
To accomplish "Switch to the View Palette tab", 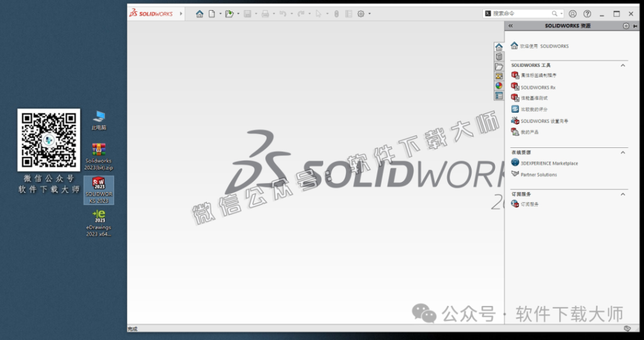I will [499, 76].
